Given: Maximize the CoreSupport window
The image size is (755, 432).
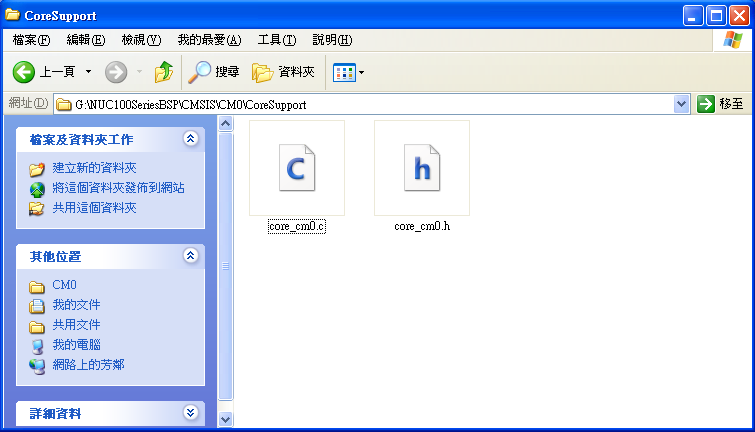Looking at the screenshot, I should coord(716,16).
